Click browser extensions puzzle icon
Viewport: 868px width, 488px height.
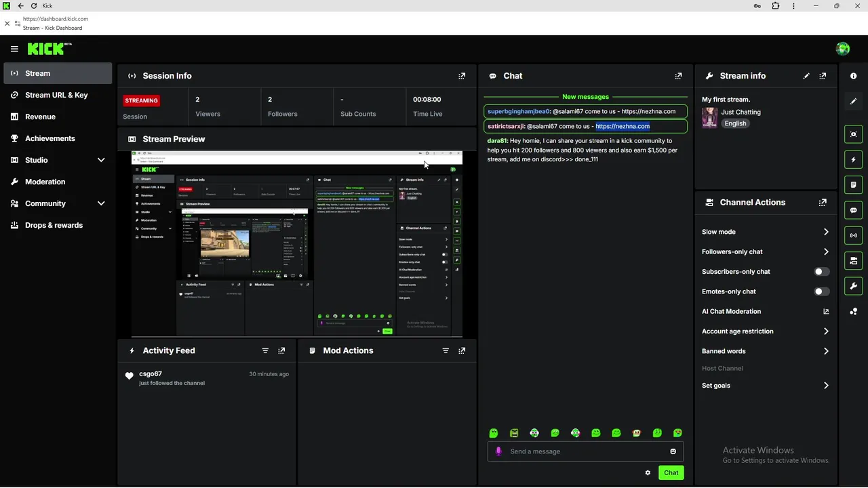click(775, 5)
